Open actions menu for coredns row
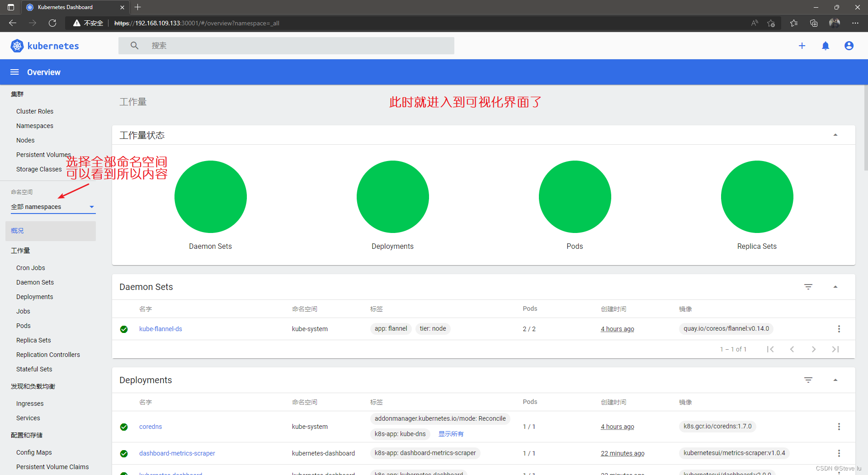This screenshot has width=868, height=475. click(x=839, y=427)
